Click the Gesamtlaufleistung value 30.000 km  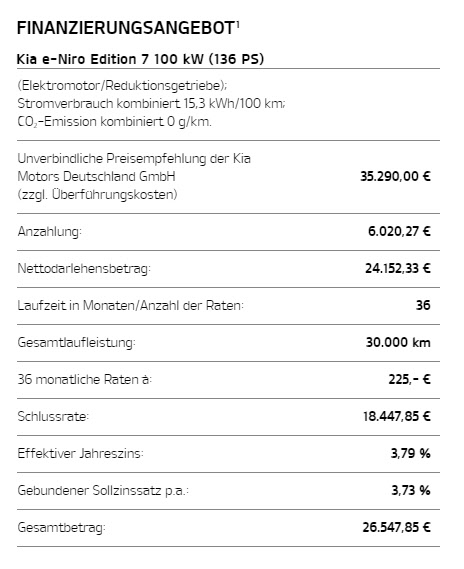(x=398, y=342)
